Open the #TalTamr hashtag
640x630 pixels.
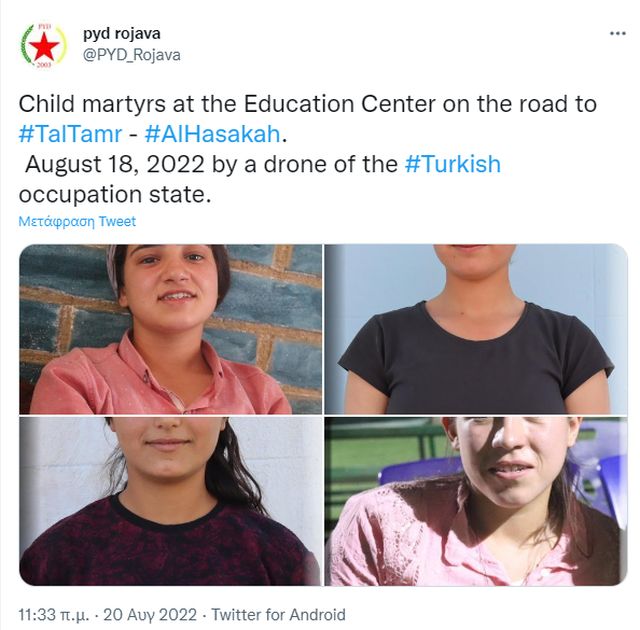70,134
